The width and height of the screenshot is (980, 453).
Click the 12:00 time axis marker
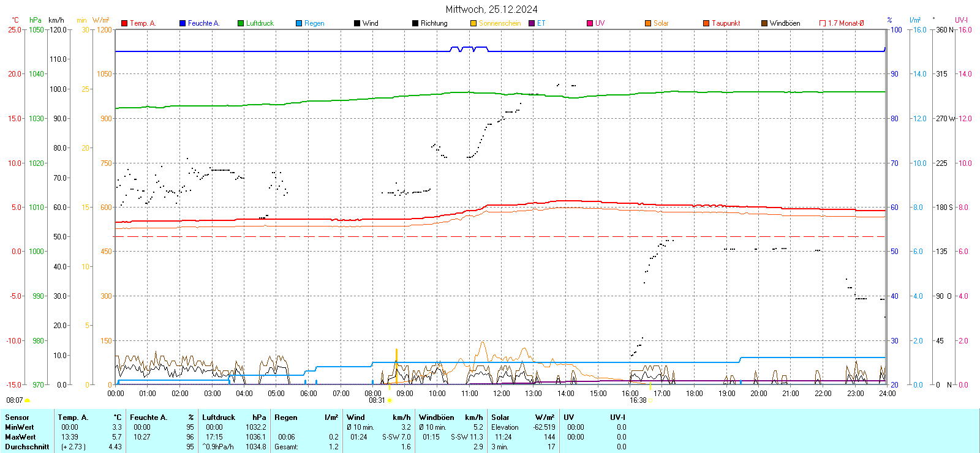tap(502, 394)
